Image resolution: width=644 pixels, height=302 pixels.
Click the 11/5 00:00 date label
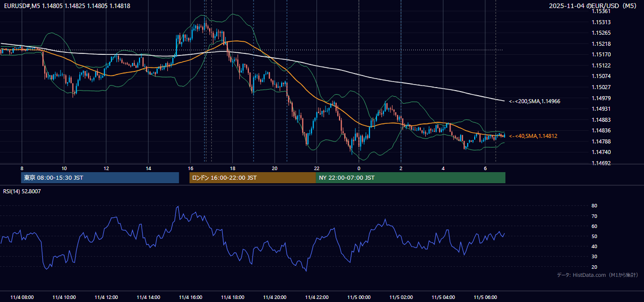[359, 297]
